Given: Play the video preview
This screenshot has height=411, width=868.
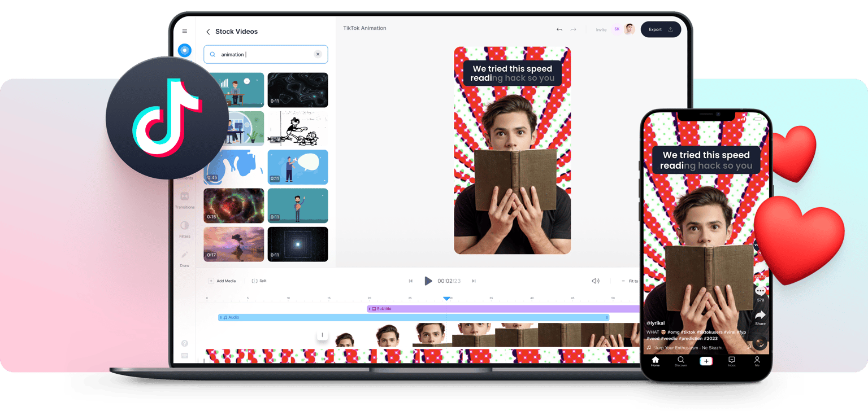Looking at the screenshot, I should pyautogui.click(x=428, y=281).
